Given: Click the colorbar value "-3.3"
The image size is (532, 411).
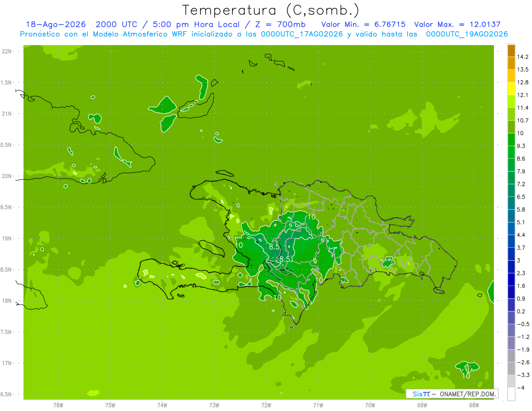Looking at the screenshot, I should pos(523,375).
